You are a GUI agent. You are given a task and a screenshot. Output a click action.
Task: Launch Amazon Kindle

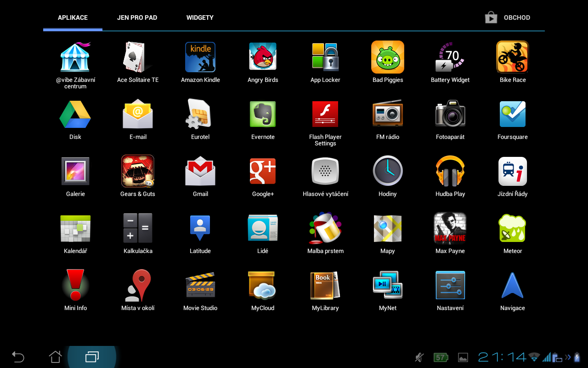[200, 57]
